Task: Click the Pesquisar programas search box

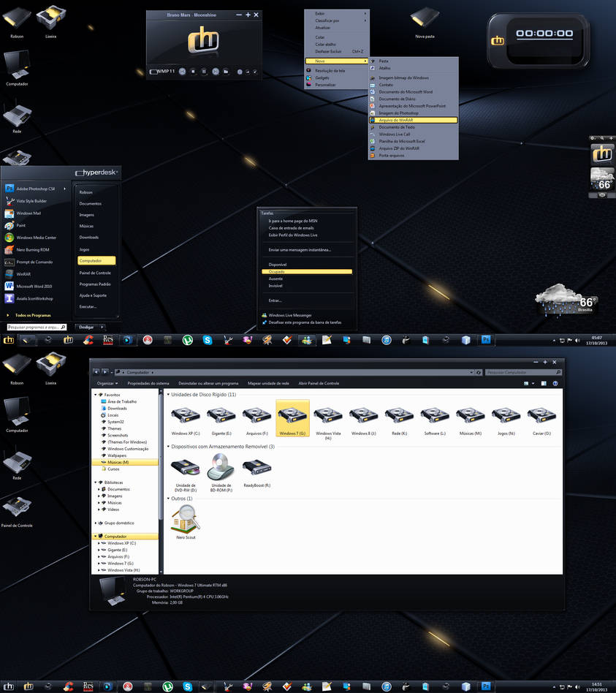Action: pyautogui.click(x=37, y=327)
